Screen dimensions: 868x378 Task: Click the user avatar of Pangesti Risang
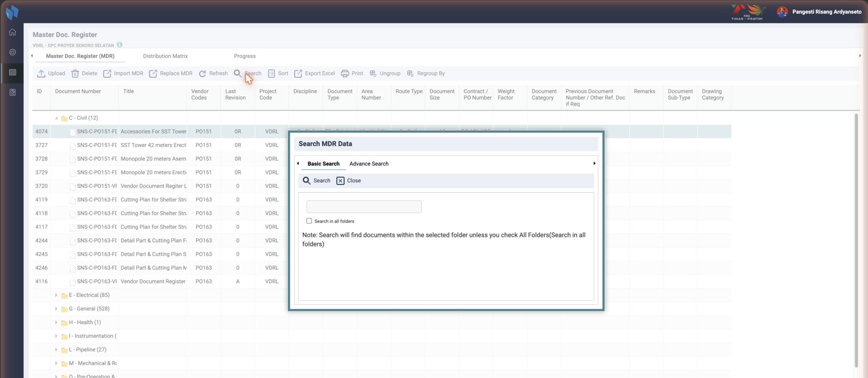[x=782, y=12]
